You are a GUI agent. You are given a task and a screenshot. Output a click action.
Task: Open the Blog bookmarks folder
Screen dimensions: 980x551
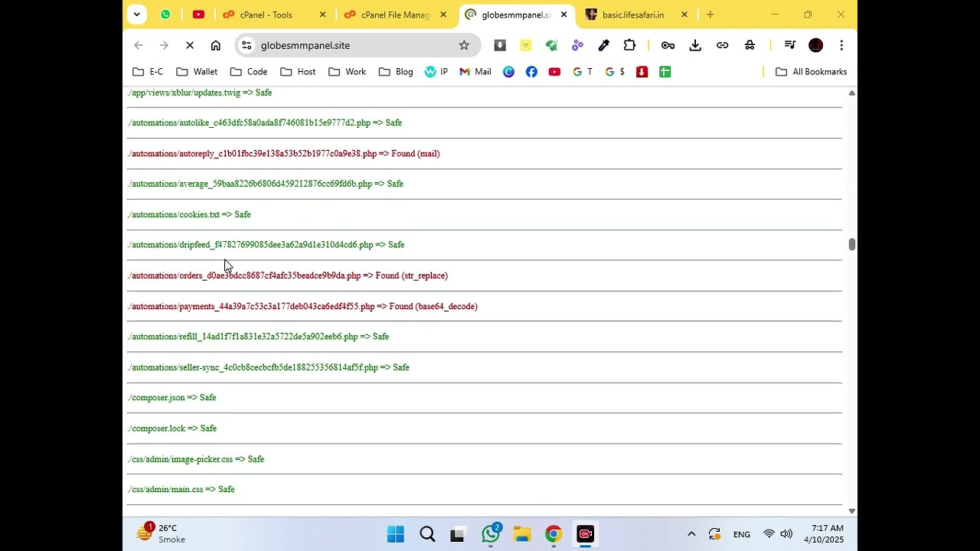pos(396,72)
